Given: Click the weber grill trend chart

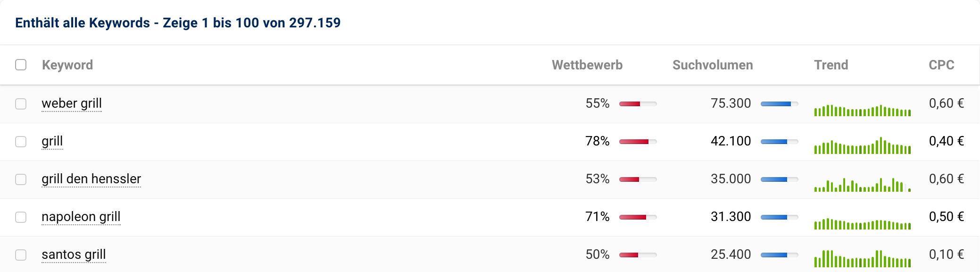Looking at the screenshot, I should coord(862,110).
